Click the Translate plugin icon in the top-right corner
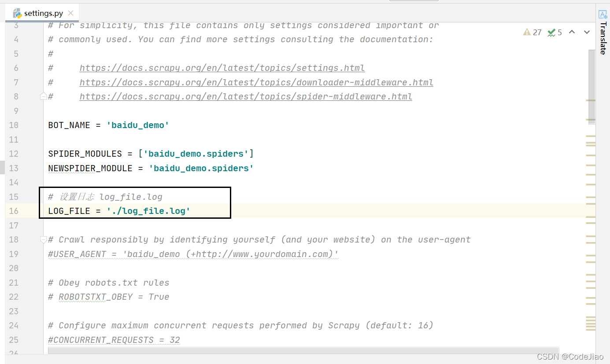This screenshot has height=364, width=610. pyautogui.click(x=603, y=15)
